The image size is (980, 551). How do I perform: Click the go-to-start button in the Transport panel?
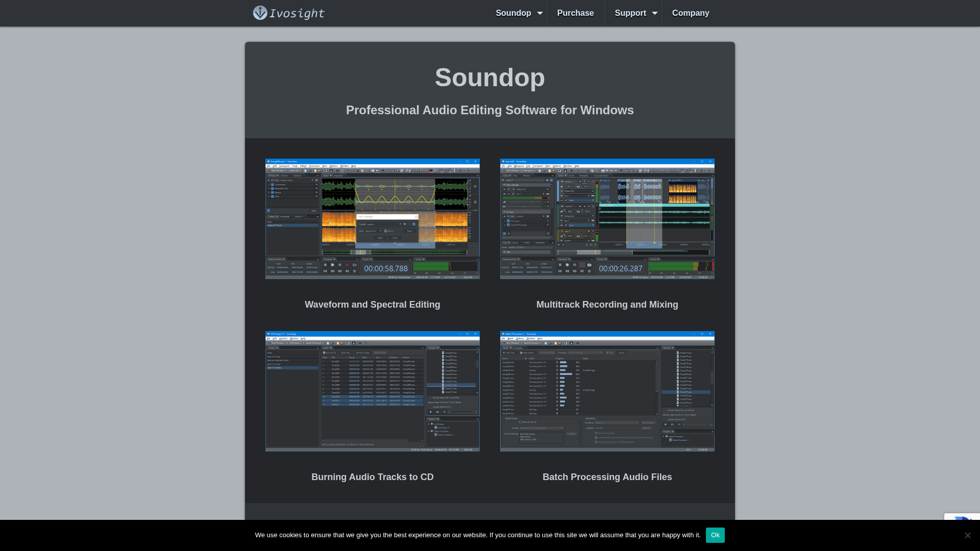tap(325, 271)
